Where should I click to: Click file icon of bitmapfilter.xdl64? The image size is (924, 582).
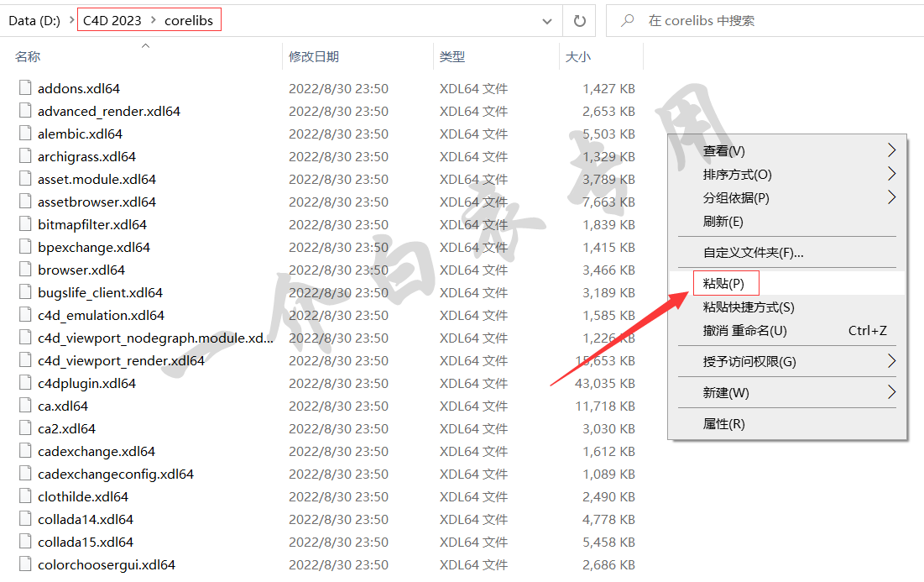[24, 224]
